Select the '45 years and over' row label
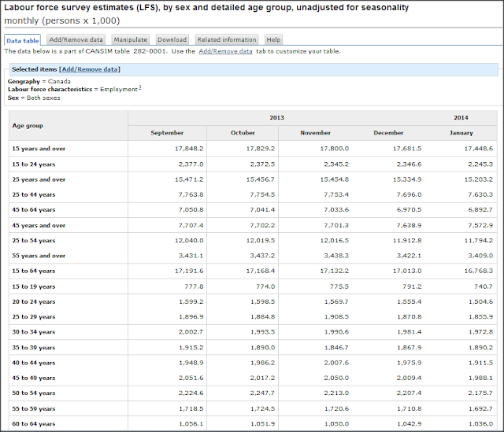Viewport: 504px width, 432px height. coord(39,226)
